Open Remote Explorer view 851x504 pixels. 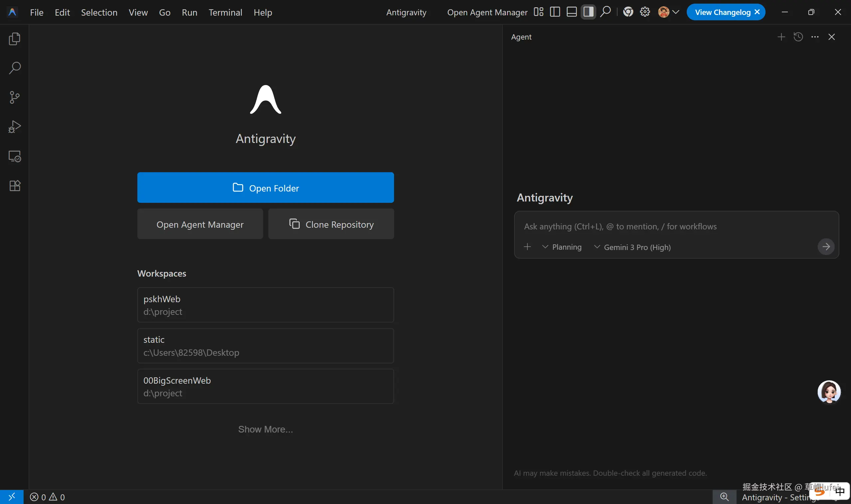point(14,156)
